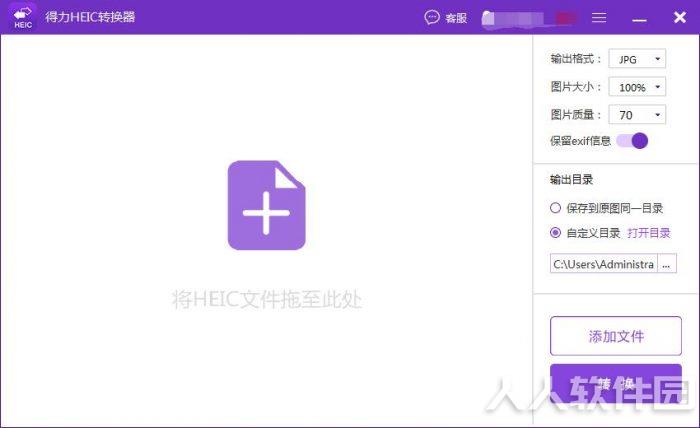This screenshot has width=700, height=428.
Task: Click the purple 转换 convert button
Action: [x=616, y=384]
